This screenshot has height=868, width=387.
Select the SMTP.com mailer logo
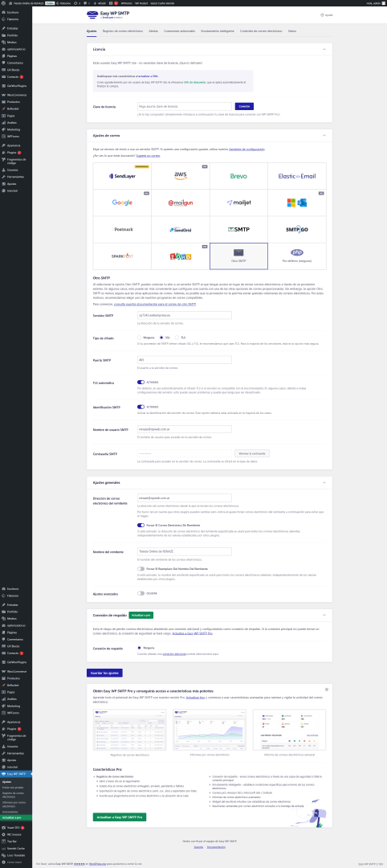click(x=238, y=229)
